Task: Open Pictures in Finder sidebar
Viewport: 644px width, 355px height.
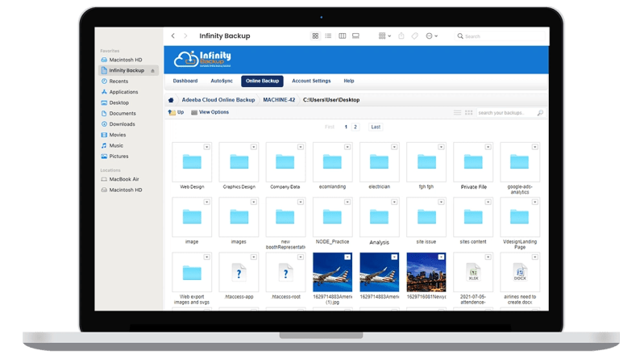Action: (114, 157)
